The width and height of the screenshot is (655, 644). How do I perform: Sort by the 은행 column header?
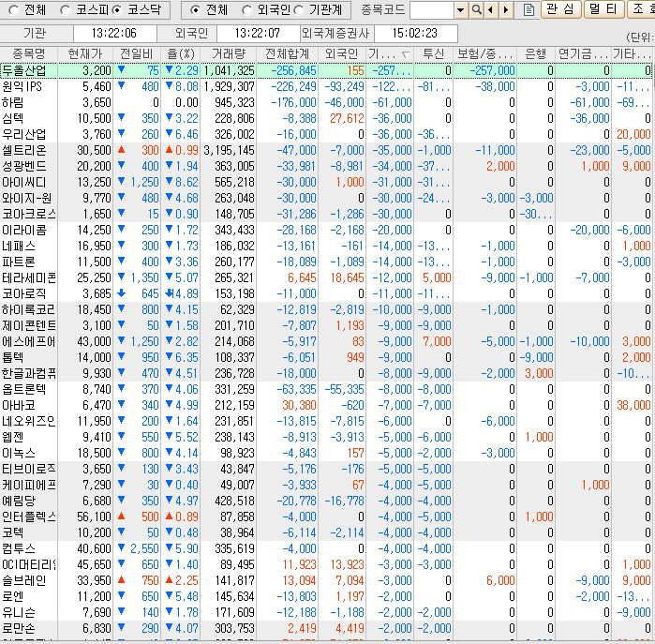(536, 54)
